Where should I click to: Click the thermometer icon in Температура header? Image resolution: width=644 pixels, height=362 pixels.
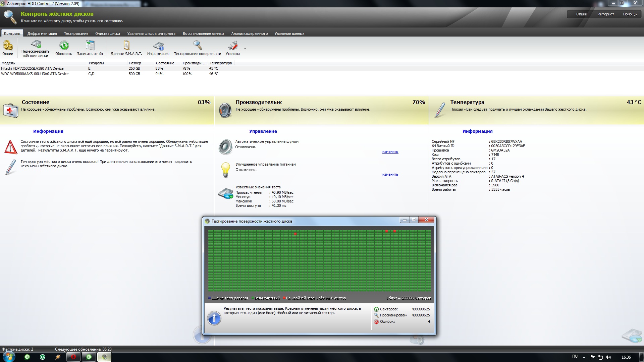[x=440, y=110]
